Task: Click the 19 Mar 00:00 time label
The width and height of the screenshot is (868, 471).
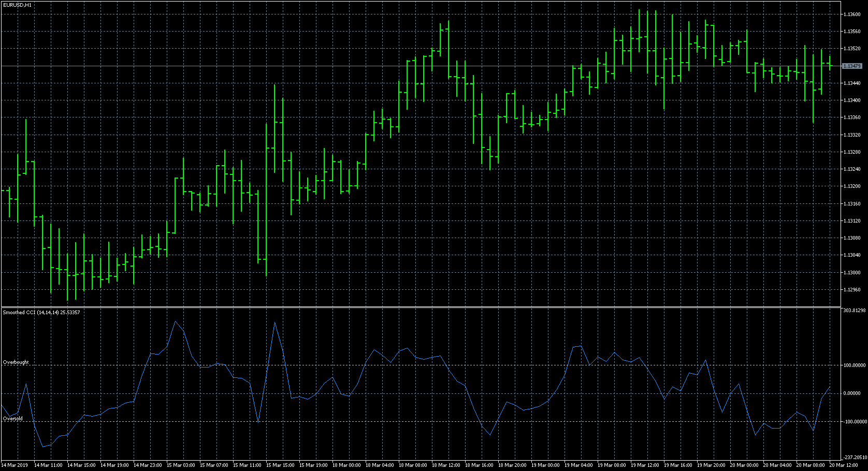Action: [545, 465]
